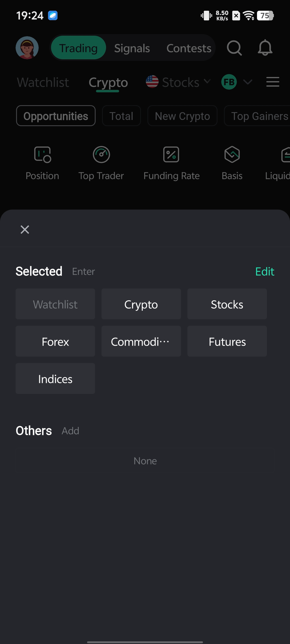The width and height of the screenshot is (290, 644).
Task: Select the Opportunities filter chip
Action: click(x=56, y=116)
